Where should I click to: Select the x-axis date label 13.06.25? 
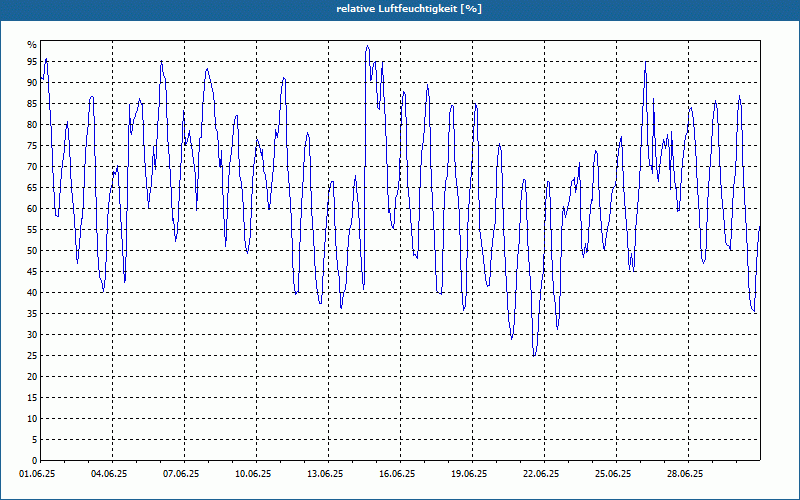[325, 474]
